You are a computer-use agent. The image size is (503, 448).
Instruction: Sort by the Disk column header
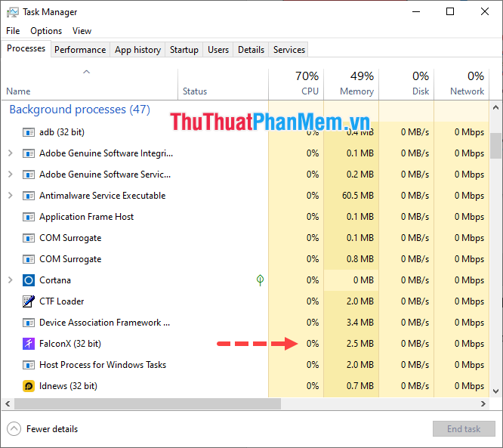click(406, 84)
